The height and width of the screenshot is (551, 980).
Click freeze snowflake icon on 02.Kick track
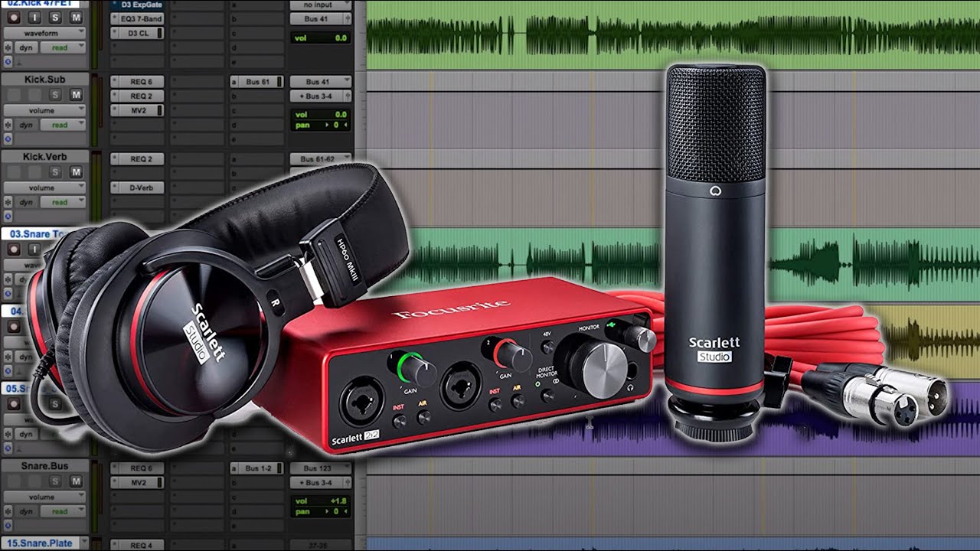(8, 47)
